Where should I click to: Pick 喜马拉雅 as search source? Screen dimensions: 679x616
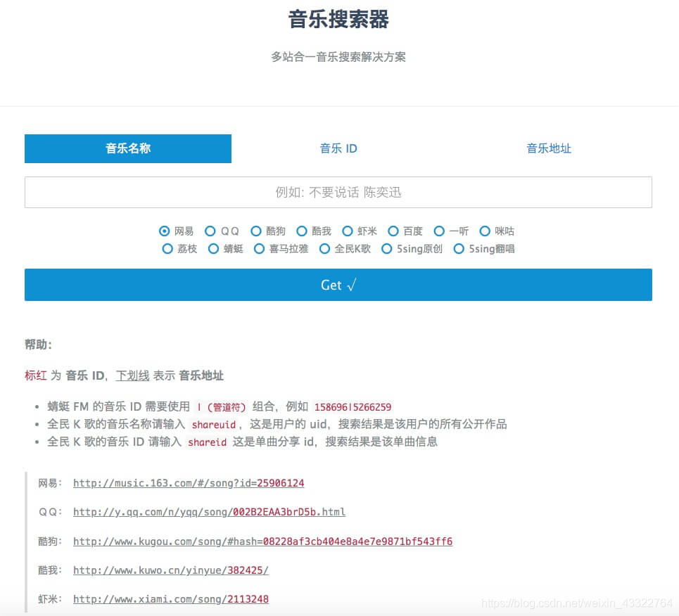pos(260,249)
